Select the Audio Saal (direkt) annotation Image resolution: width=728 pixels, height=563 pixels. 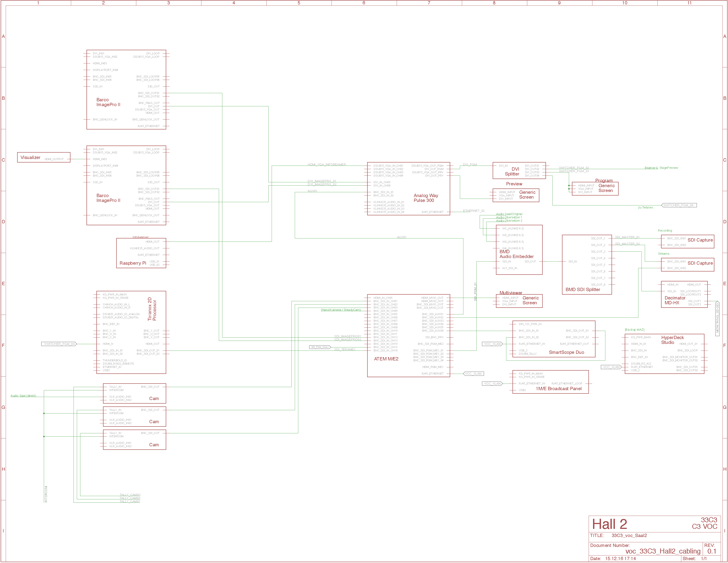click(23, 396)
